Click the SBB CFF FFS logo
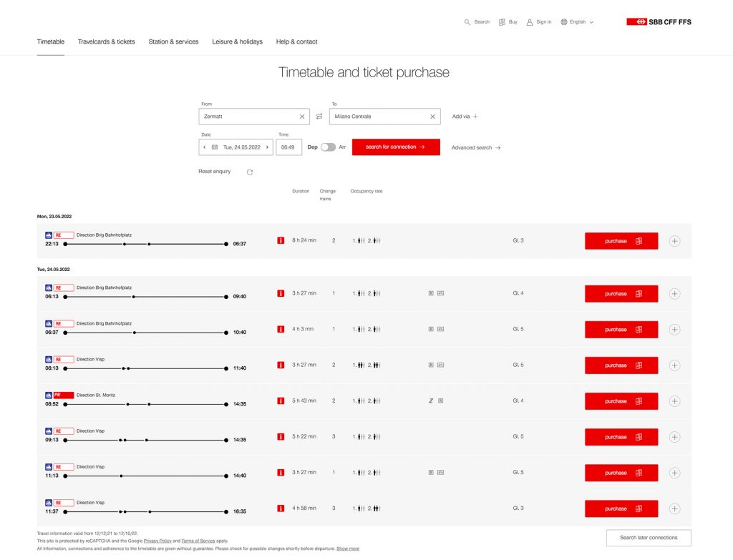The height and width of the screenshot is (560, 733). point(659,22)
